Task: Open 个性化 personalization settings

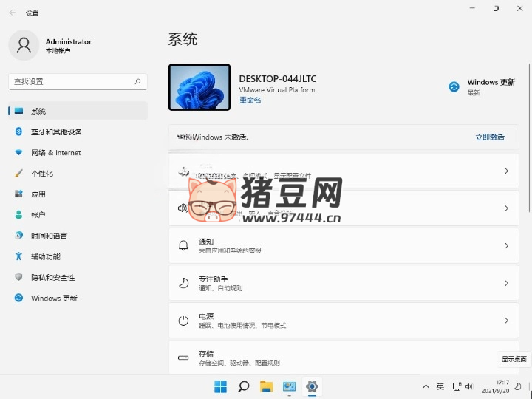Action: point(42,173)
